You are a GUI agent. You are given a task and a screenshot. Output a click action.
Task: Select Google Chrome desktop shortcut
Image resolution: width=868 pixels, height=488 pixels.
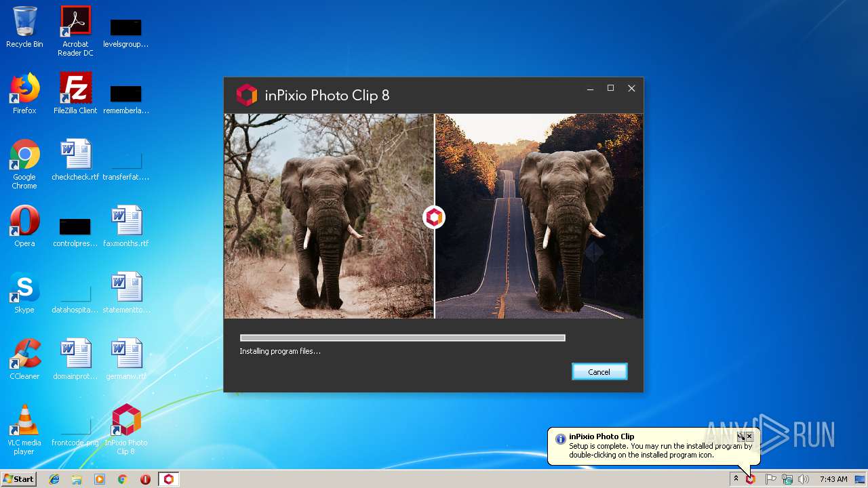coord(24,164)
